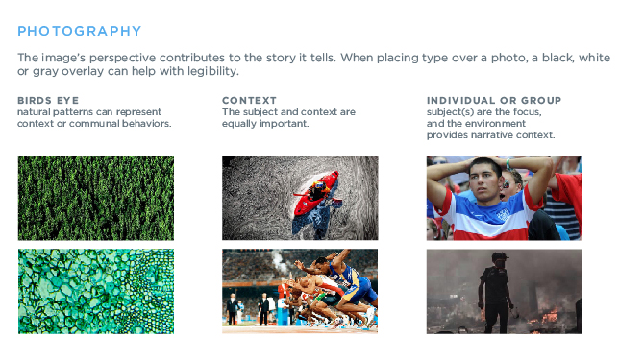Select the soccer fan hands-on-head photo

[505, 198]
